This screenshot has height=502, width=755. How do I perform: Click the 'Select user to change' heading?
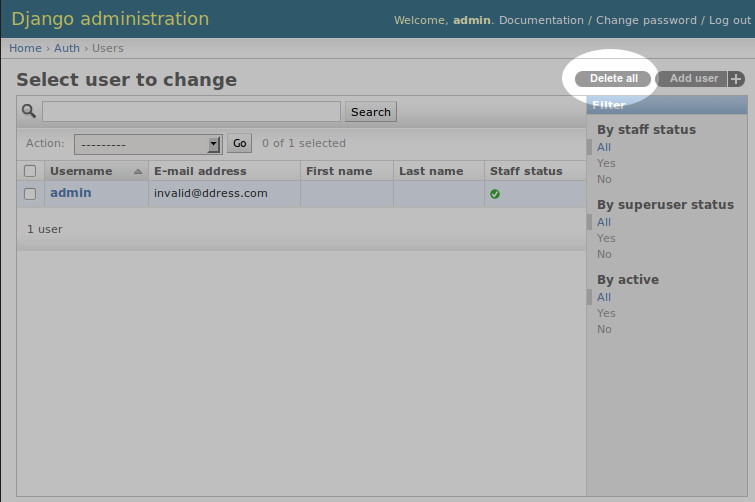[127, 79]
